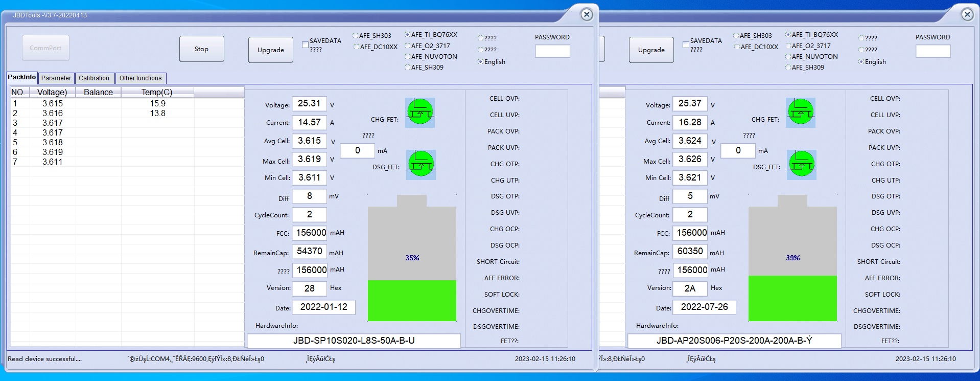Close the window showing the 2022-07-26 date

point(967,15)
